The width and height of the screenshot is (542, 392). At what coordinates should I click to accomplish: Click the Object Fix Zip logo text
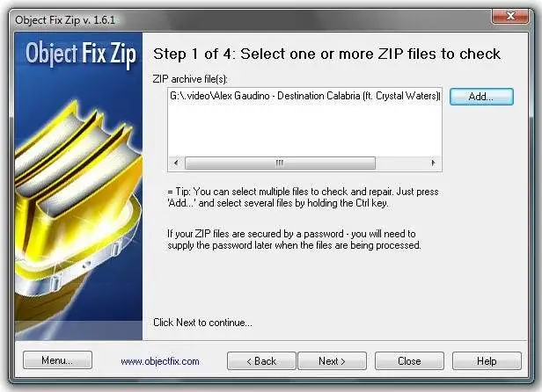81,54
